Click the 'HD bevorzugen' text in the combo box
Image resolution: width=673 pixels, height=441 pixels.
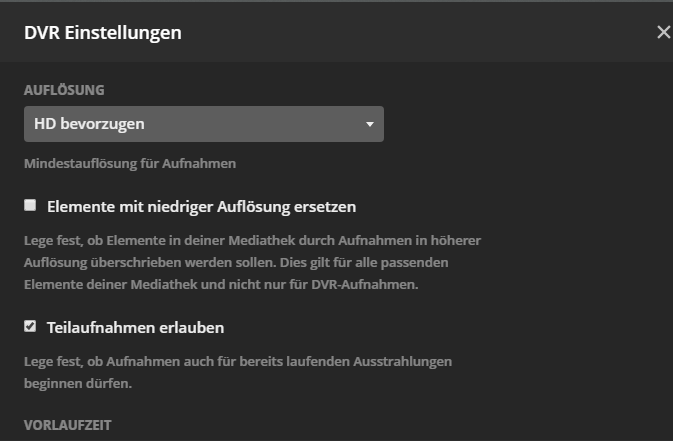click(x=89, y=124)
